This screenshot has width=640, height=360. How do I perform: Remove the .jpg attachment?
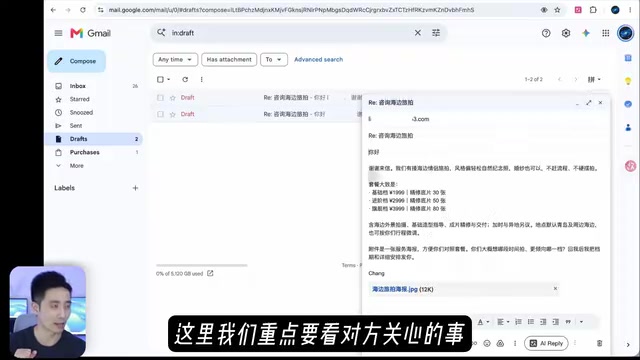tap(555, 289)
